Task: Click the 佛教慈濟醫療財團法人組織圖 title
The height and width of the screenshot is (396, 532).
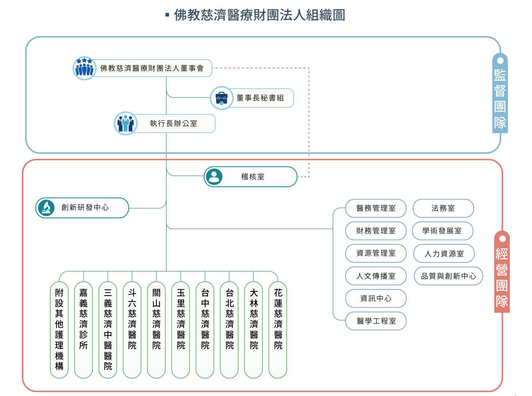Action: tap(260, 15)
